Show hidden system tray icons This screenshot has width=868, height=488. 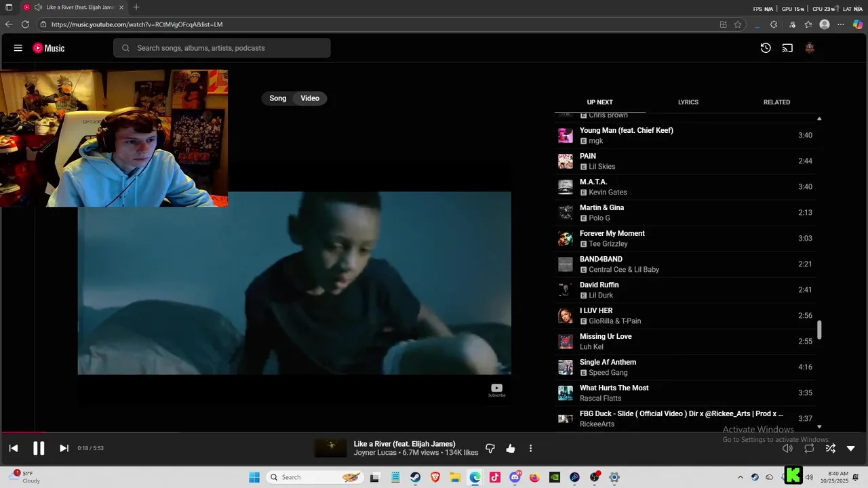(741, 477)
